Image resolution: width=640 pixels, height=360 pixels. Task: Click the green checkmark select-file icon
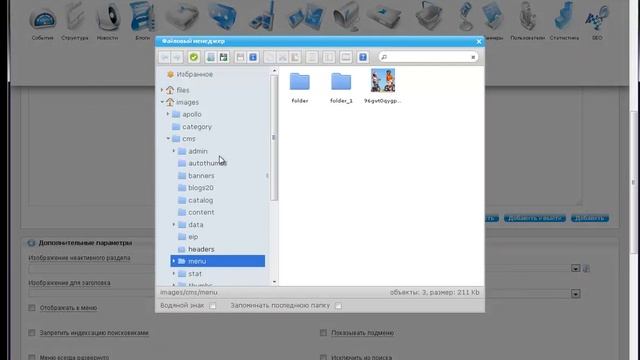pos(194,57)
